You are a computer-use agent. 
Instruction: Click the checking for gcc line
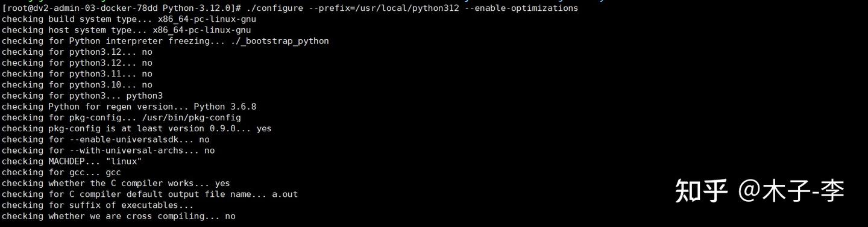61,172
